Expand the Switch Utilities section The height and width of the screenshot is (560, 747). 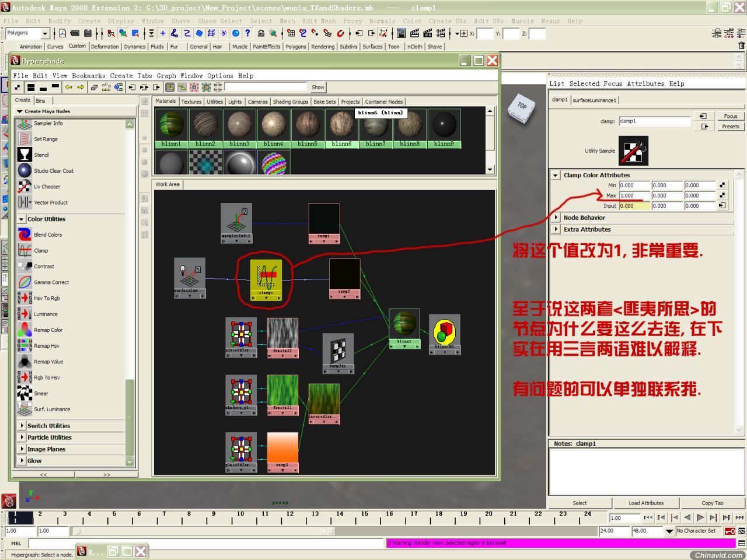(x=22, y=425)
